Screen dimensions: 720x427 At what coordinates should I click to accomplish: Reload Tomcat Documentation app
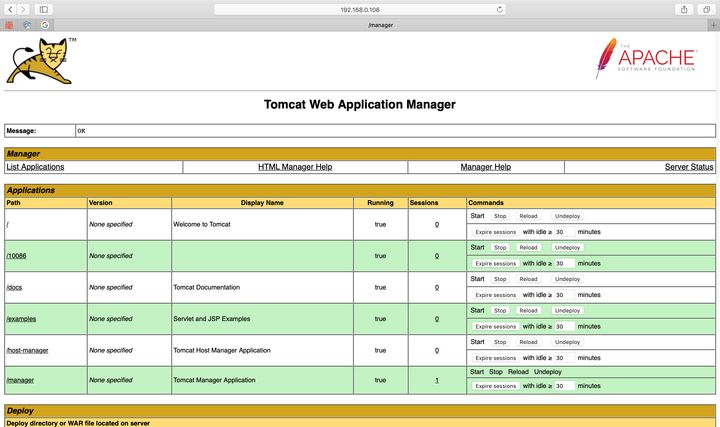[x=528, y=279]
